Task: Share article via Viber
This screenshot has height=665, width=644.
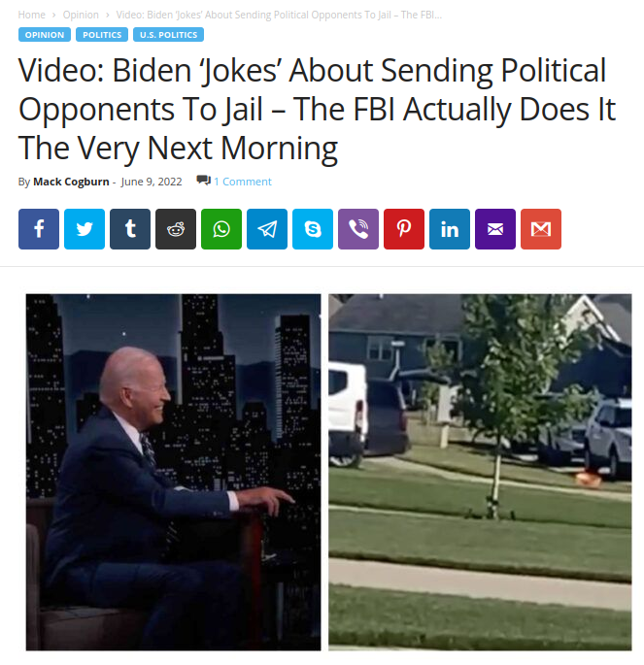Action: coord(358,229)
